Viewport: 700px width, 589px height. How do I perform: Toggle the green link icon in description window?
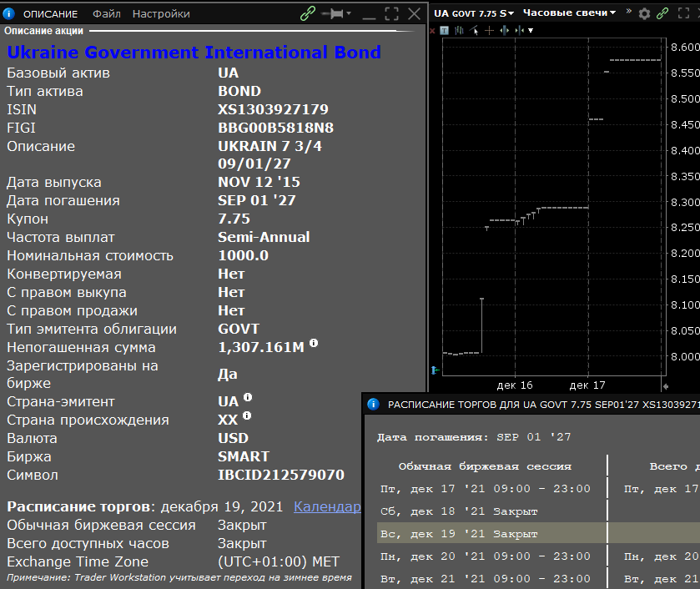308,13
